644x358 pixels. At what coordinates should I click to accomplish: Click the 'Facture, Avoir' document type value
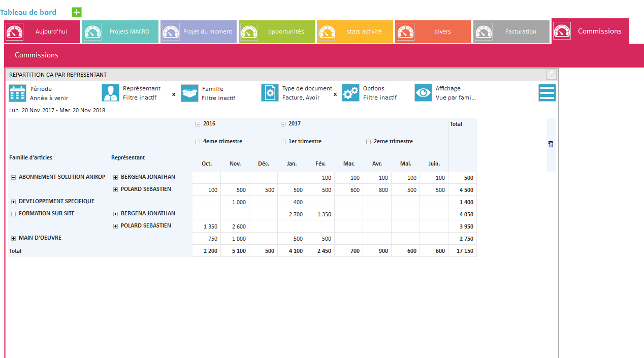pos(301,98)
